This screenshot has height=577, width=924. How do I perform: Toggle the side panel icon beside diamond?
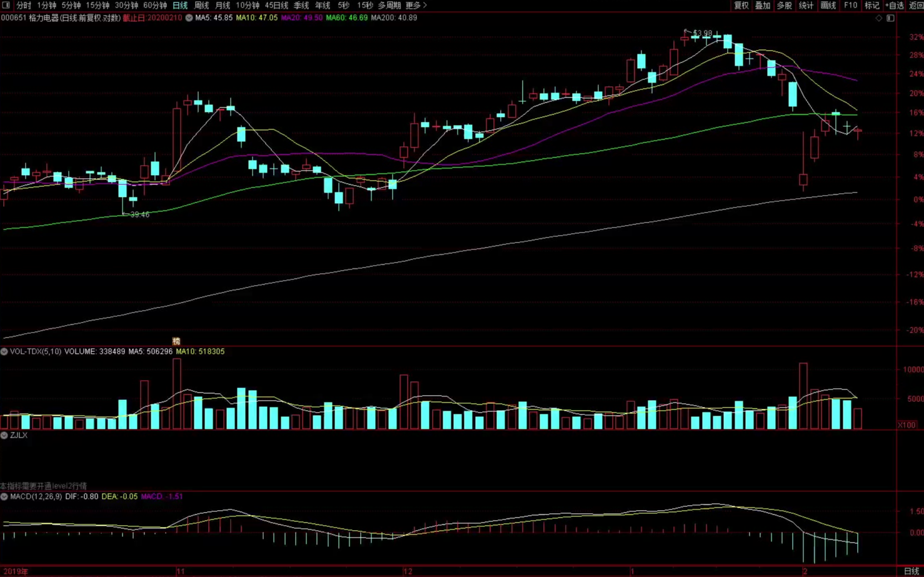[890, 18]
